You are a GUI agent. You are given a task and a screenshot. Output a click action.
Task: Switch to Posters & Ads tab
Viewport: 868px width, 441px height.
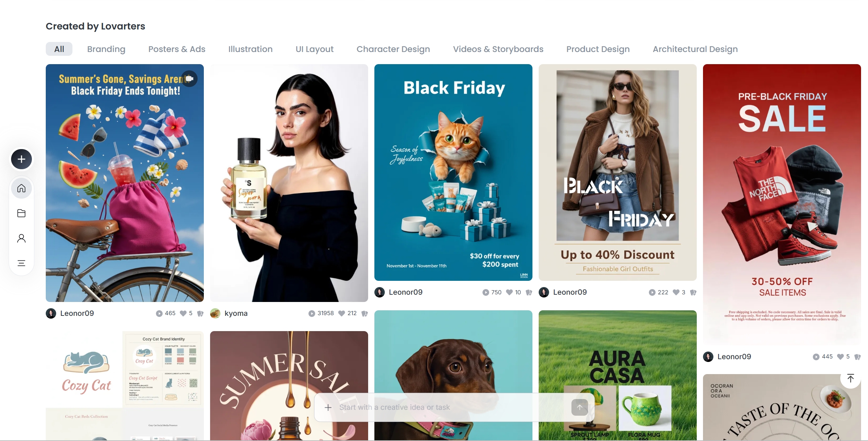click(x=177, y=49)
